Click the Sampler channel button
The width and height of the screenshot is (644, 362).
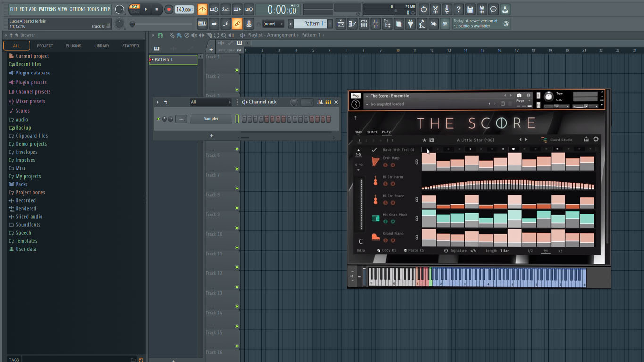(x=211, y=119)
